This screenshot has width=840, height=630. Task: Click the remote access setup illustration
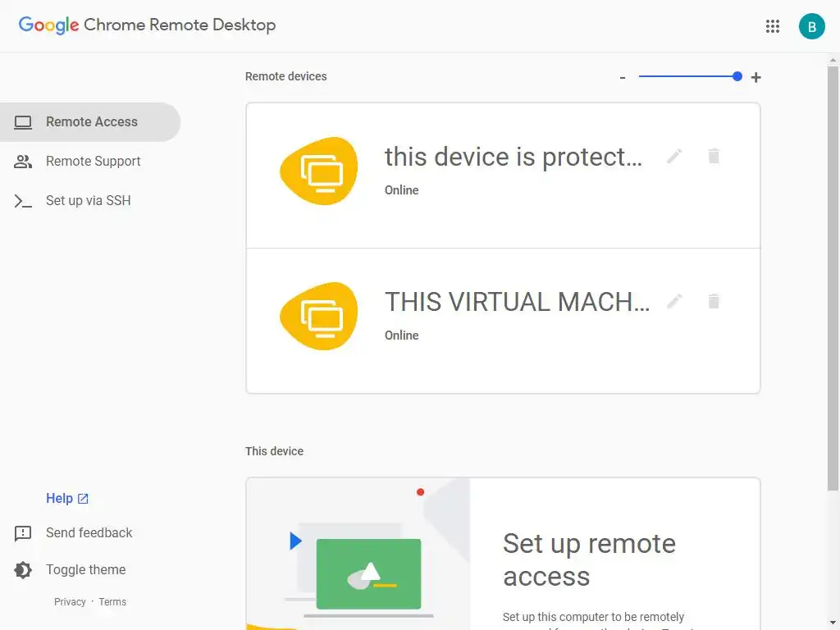click(x=358, y=554)
